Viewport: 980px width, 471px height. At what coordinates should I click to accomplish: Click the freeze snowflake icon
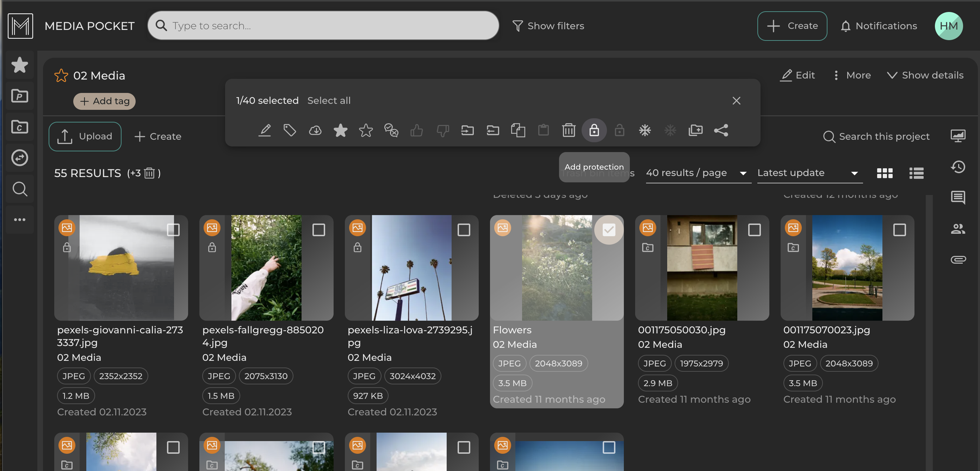[644, 130]
